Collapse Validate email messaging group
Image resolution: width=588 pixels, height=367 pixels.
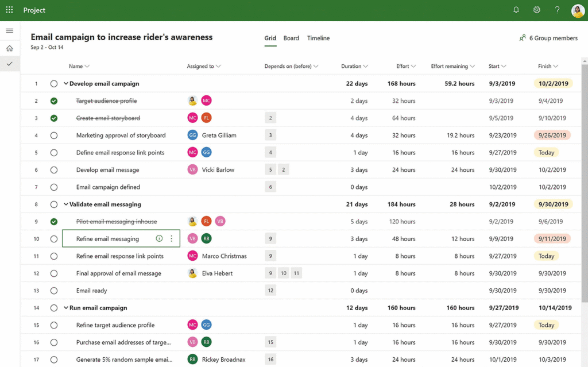(65, 204)
